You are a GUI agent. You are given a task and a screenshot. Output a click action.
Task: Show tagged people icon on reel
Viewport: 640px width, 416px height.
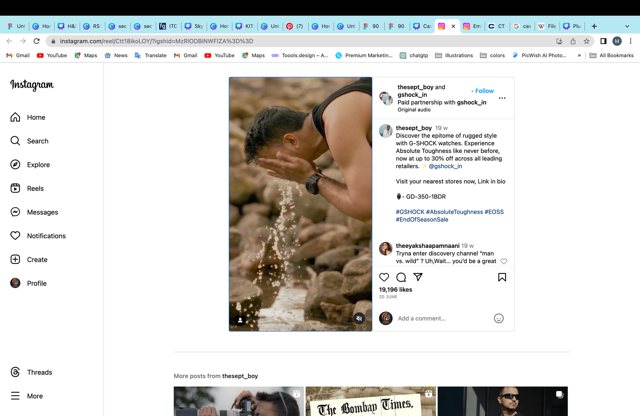coord(240,320)
